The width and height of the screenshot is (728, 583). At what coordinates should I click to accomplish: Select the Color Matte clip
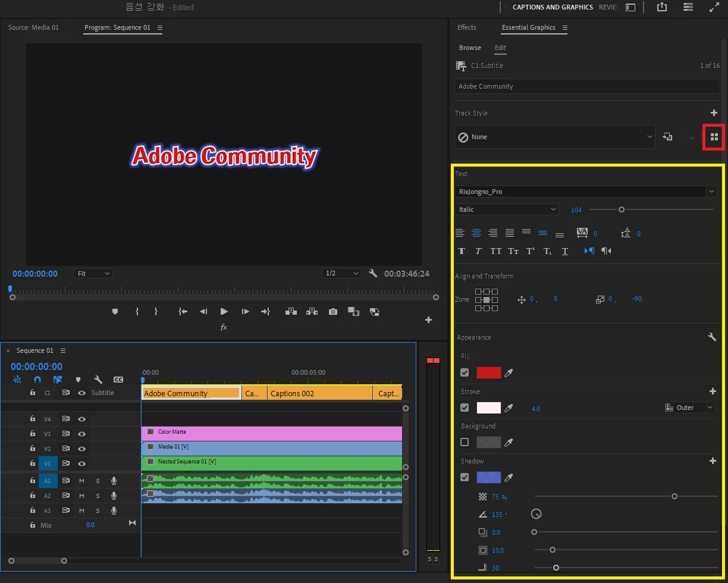(x=272, y=433)
